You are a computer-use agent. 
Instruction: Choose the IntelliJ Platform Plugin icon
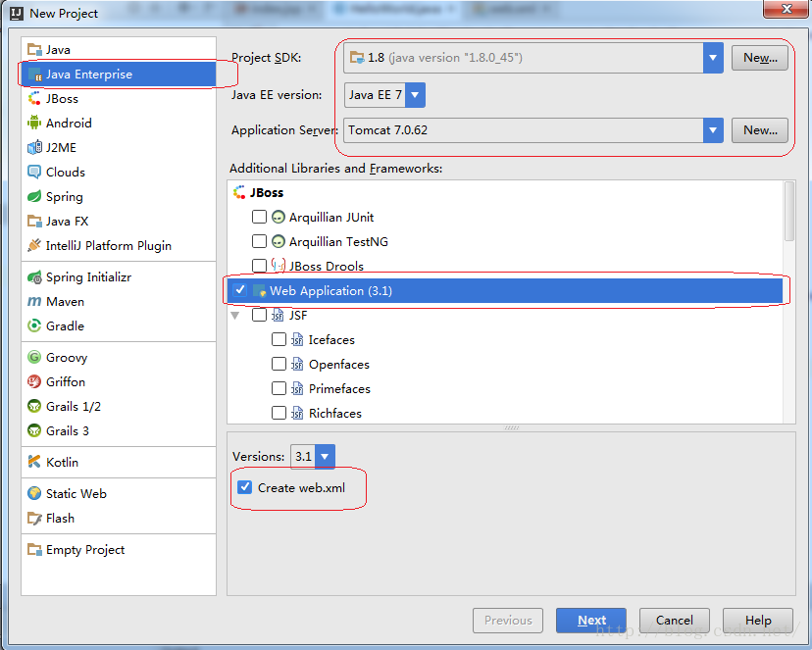34,245
